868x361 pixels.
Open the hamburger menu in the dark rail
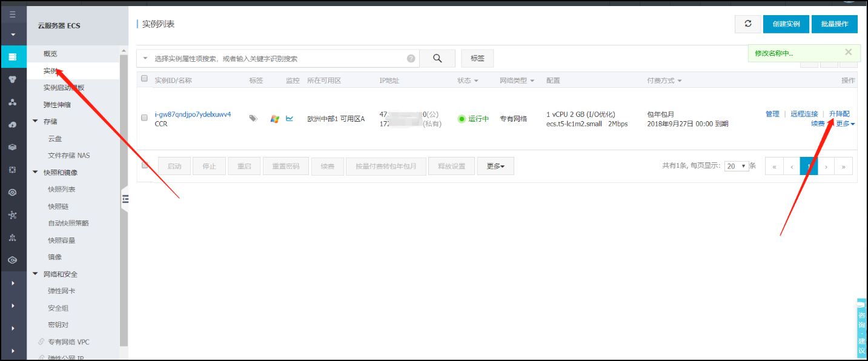[x=13, y=15]
